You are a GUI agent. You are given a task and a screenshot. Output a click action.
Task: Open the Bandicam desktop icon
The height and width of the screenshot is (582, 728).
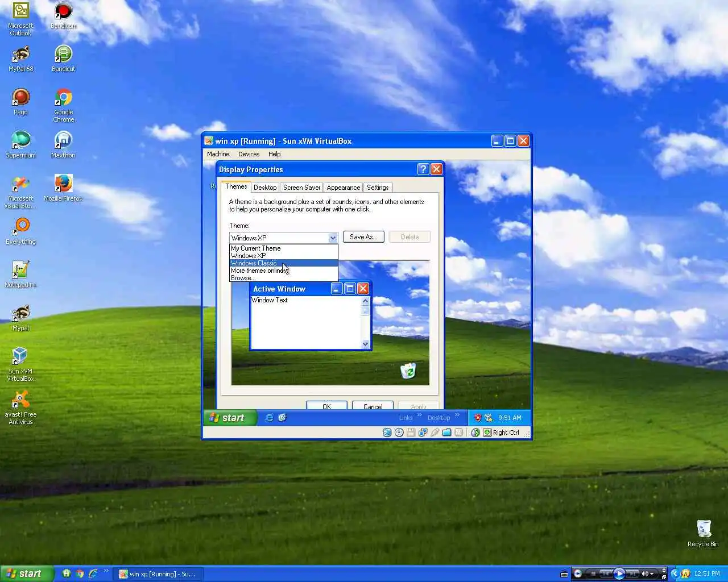pos(63,16)
